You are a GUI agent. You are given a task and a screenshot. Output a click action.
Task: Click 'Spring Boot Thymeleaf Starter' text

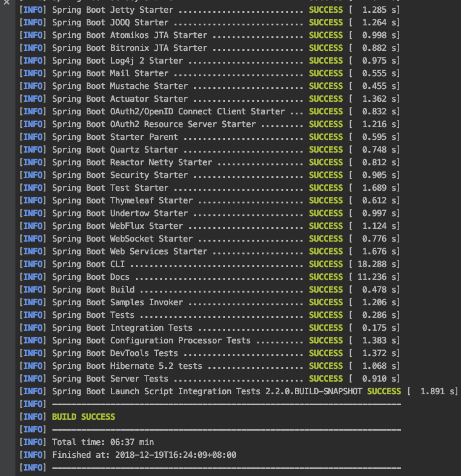(x=122, y=201)
